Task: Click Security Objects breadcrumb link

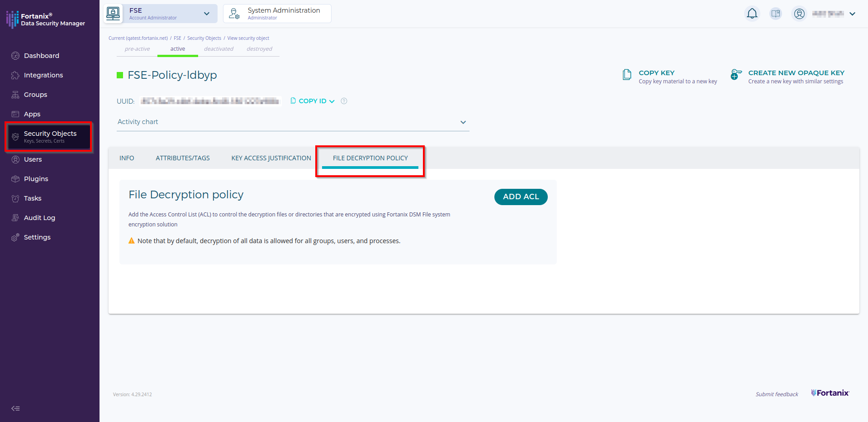Action: coord(204,38)
